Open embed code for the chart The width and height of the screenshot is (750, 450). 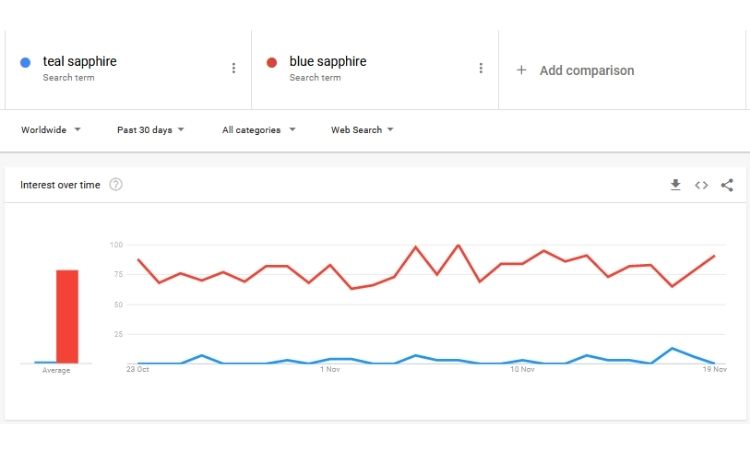tap(701, 185)
